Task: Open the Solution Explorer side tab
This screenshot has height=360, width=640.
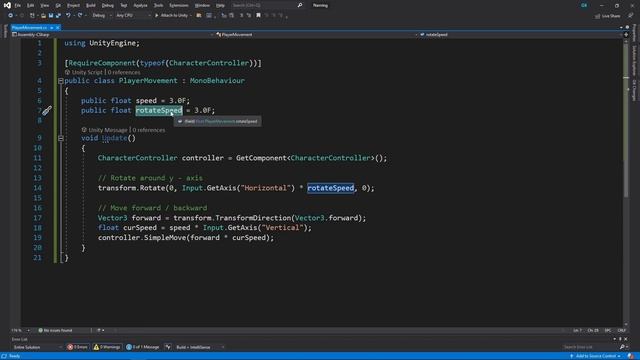Action: tap(634, 60)
